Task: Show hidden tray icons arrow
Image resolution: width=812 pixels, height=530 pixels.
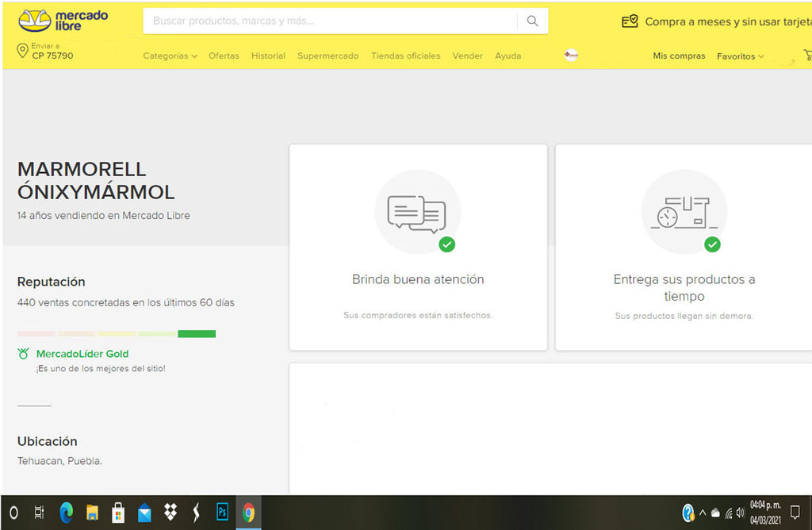Action: [703, 513]
